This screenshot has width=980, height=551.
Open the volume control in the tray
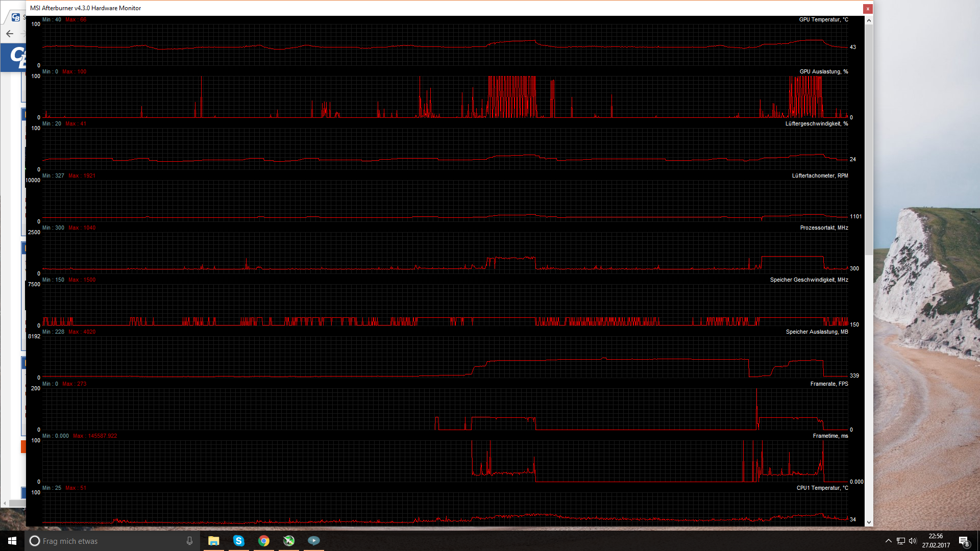click(x=913, y=541)
